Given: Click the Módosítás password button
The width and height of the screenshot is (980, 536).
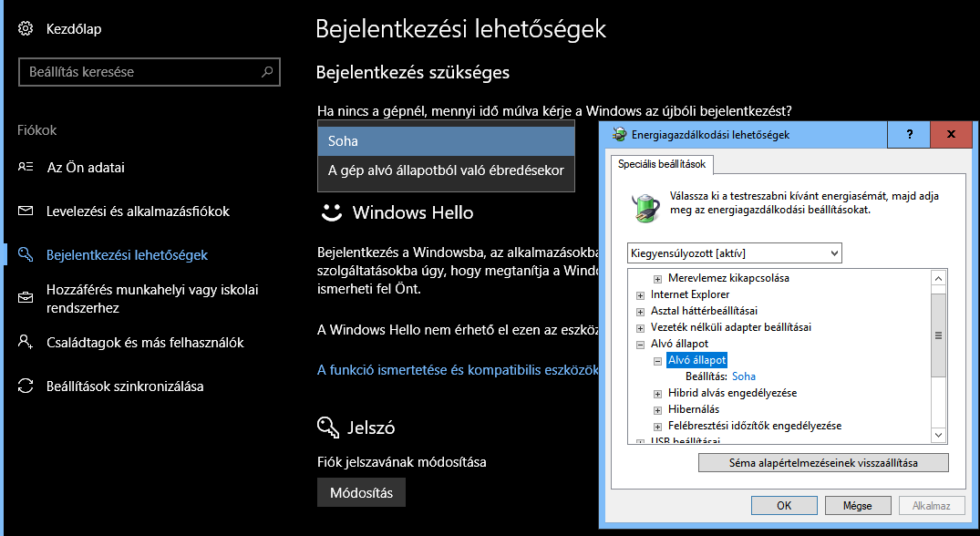Looking at the screenshot, I should pyautogui.click(x=361, y=492).
